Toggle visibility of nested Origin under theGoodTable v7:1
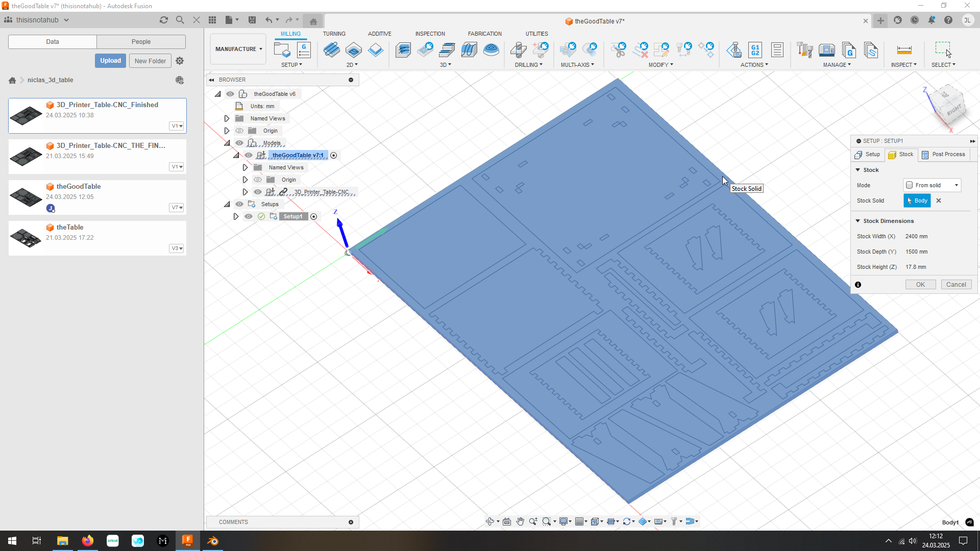 click(258, 180)
